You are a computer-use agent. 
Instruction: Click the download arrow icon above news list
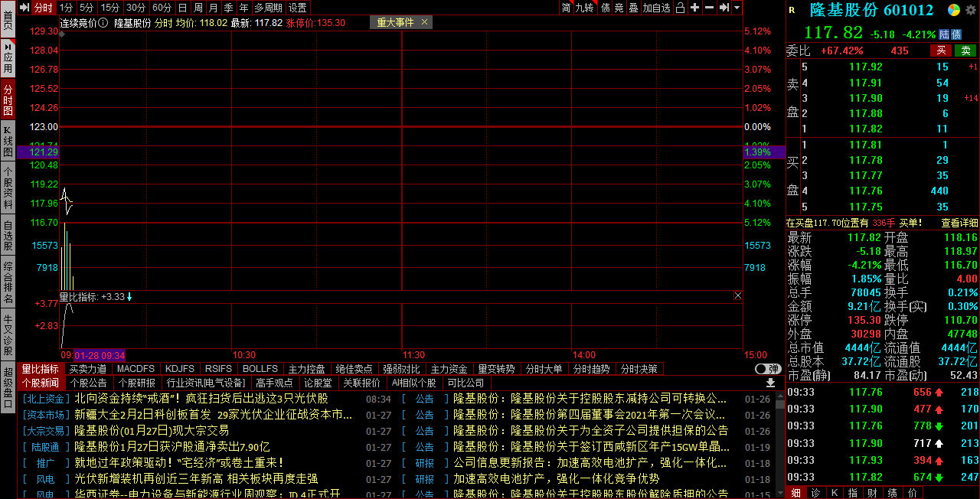770,382
